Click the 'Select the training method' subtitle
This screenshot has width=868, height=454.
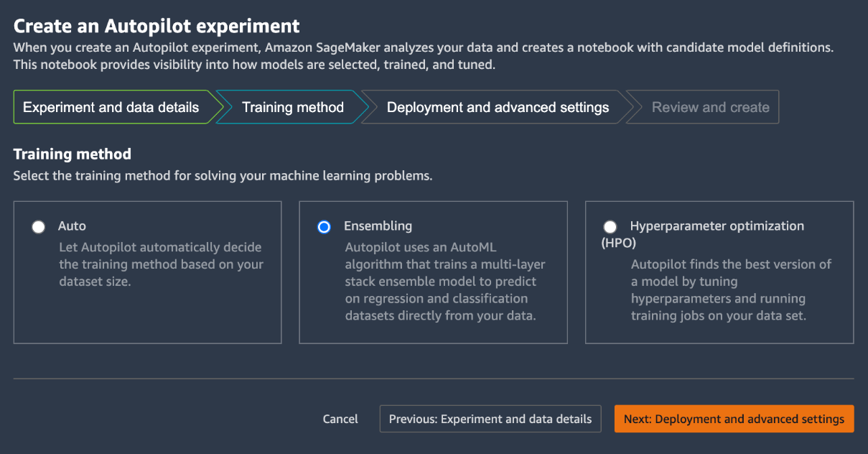[223, 175]
